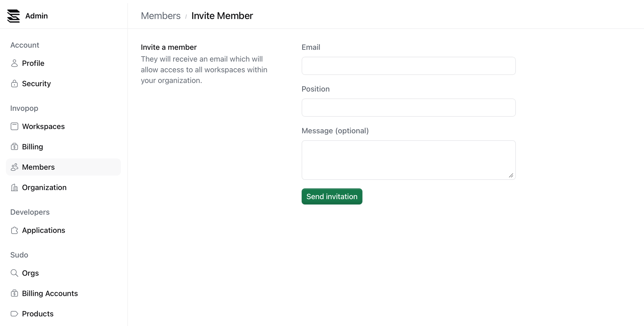The image size is (644, 326).
Task: Click the Billing money bag icon
Action: 14,147
